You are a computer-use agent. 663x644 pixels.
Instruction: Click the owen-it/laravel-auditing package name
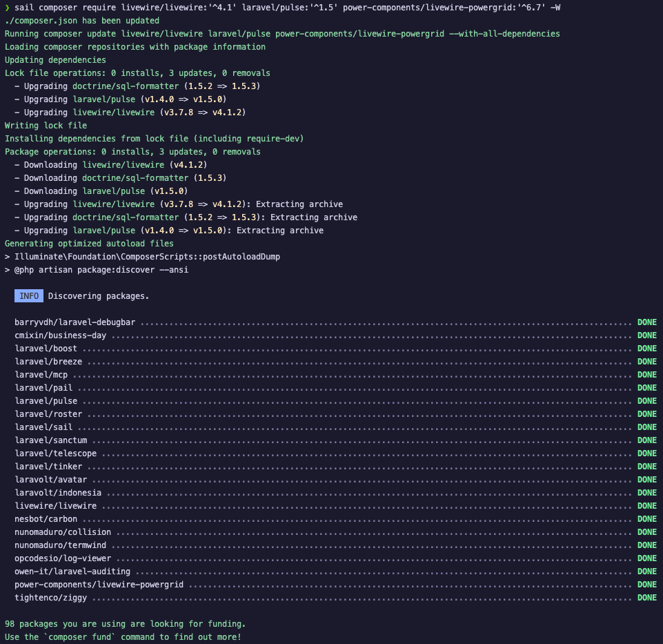[x=72, y=572]
